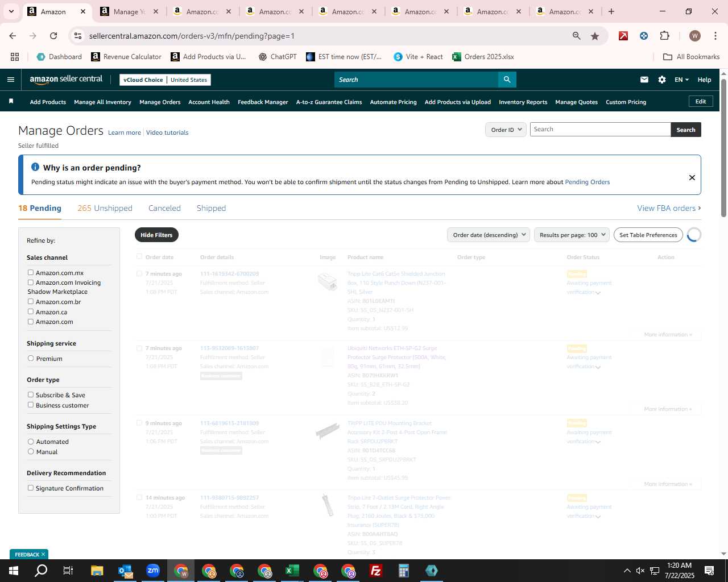Click the Seller Central header search field
The image size is (728, 582).
[416, 80]
